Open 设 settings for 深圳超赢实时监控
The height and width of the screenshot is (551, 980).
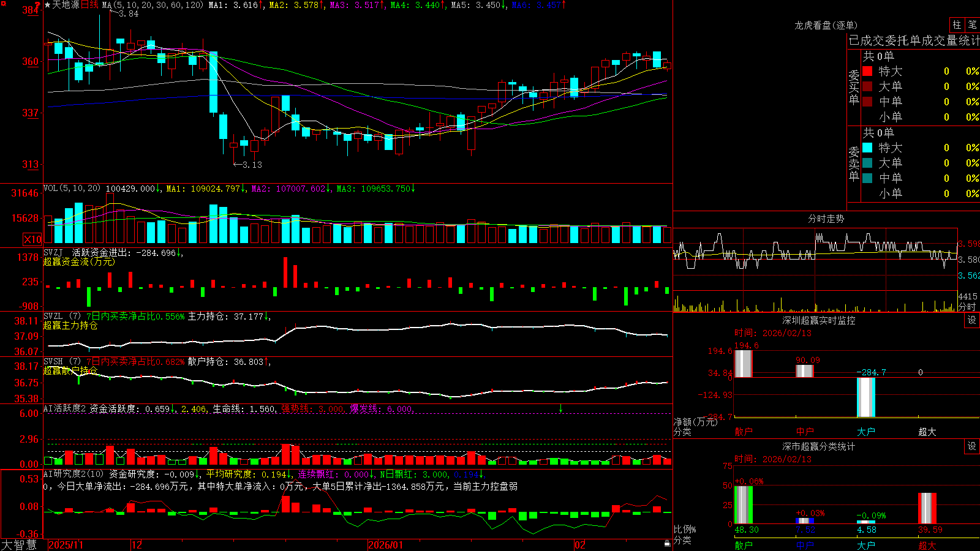click(x=972, y=320)
